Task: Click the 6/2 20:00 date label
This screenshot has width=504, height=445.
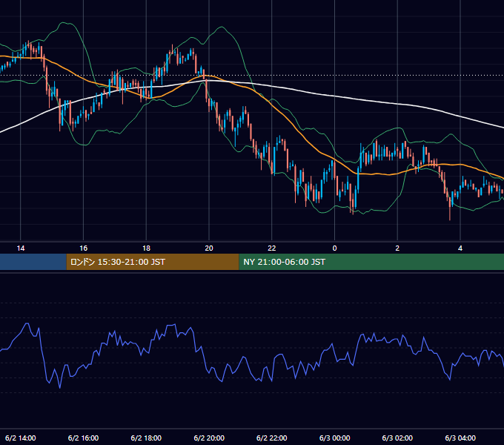Action: click(209, 438)
